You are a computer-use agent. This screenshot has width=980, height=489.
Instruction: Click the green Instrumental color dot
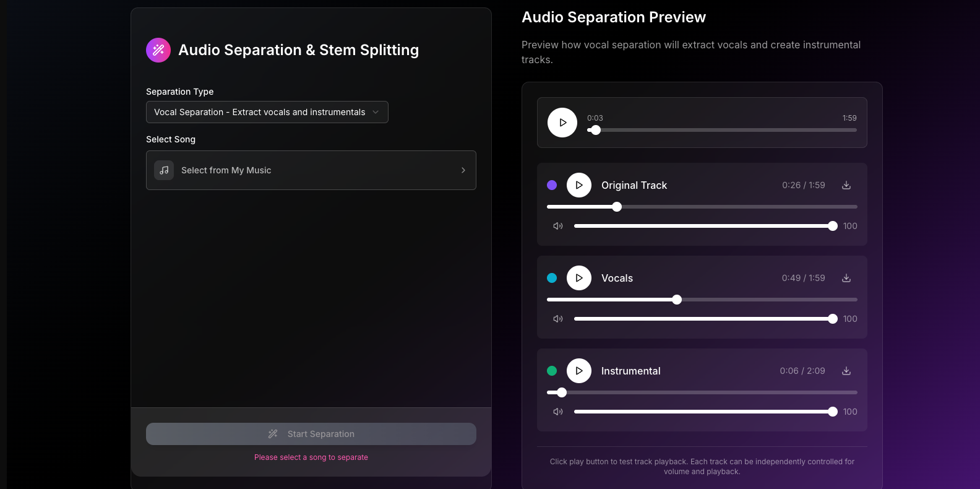(x=552, y=371)
